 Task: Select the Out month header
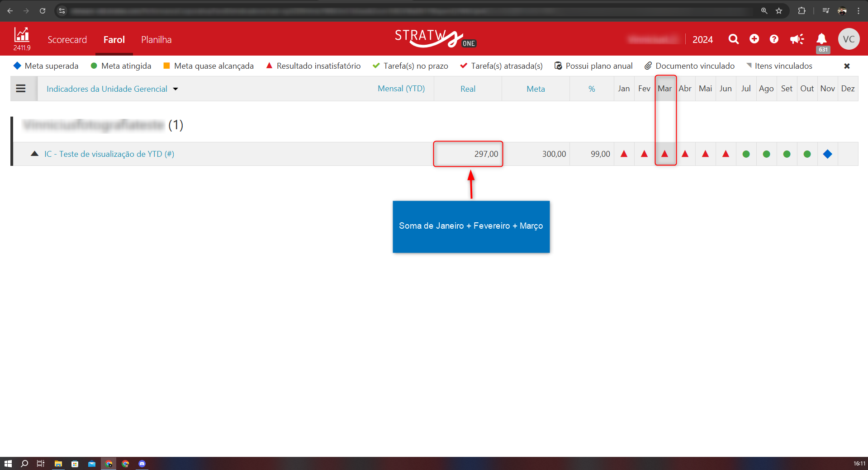click(807, 89)
